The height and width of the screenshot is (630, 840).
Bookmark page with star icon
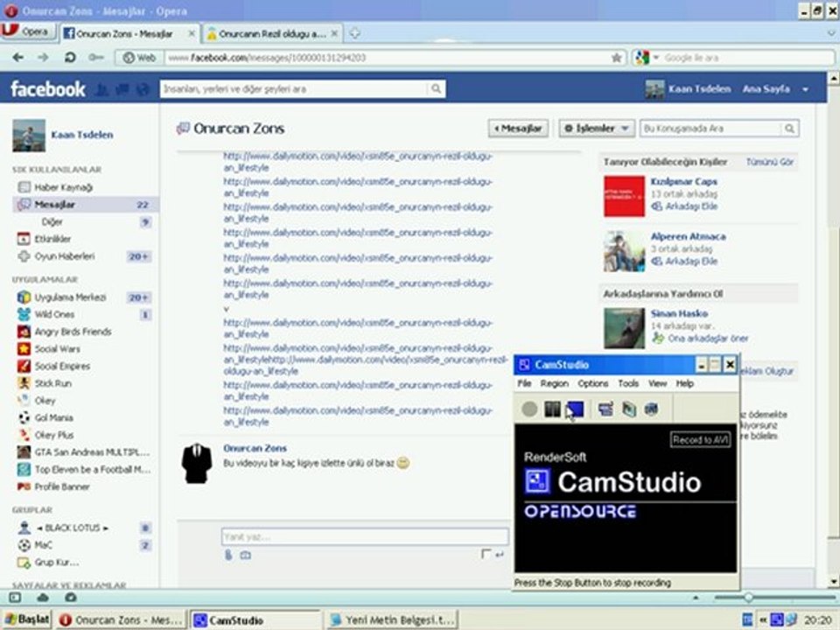point(617,58)
